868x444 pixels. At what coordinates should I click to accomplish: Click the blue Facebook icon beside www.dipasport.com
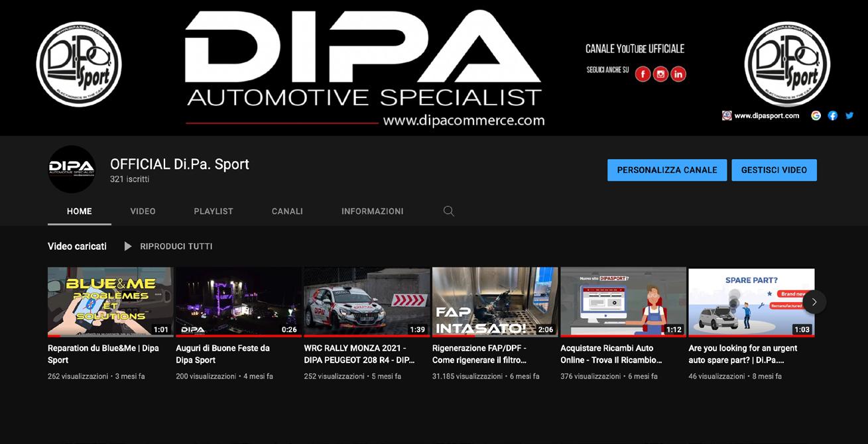[x=833, y=115]
